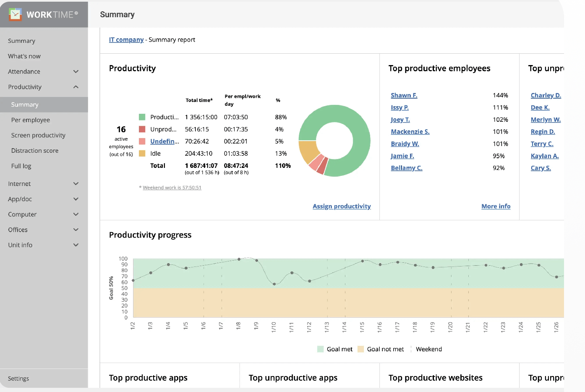This screenshot has width=585, height=392.
Task: Open "What's now" from the sidebar
Action: pyautogui.click(x=24, y=56)
